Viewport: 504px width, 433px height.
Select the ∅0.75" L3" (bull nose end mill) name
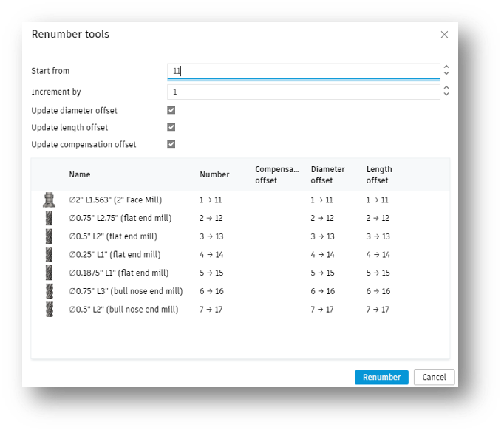pos(126,291)
